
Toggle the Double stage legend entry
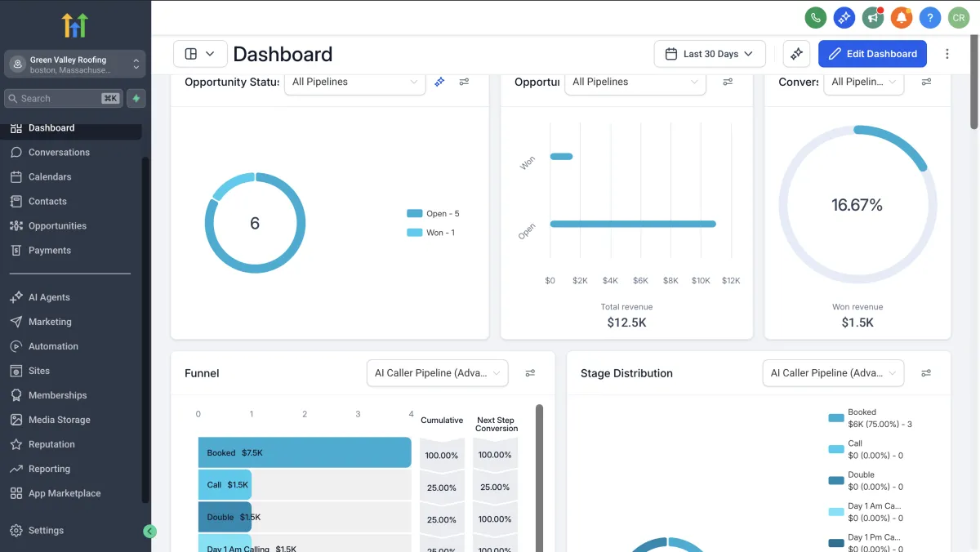coord(866,480)
